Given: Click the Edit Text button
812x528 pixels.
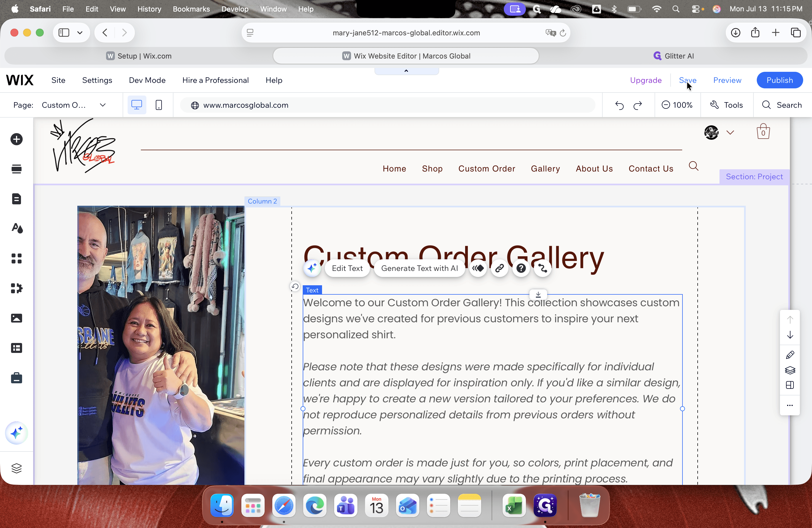Looking at the screenshot, I should click(x=347, y=268).
